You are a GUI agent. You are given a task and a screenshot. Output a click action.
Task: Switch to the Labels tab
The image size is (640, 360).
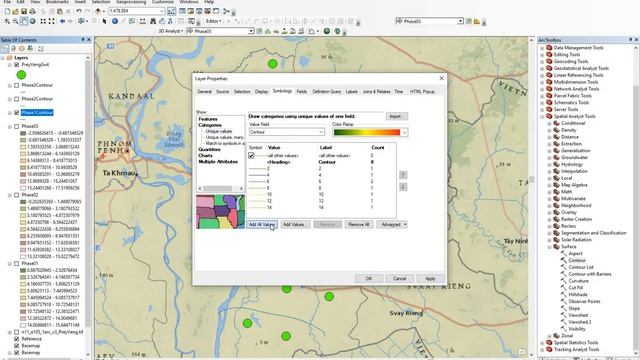[351, 92]
